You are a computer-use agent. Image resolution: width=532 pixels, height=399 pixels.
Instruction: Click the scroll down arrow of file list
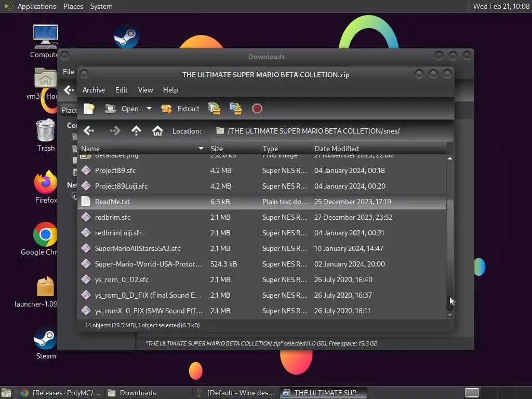pos(450,315)
